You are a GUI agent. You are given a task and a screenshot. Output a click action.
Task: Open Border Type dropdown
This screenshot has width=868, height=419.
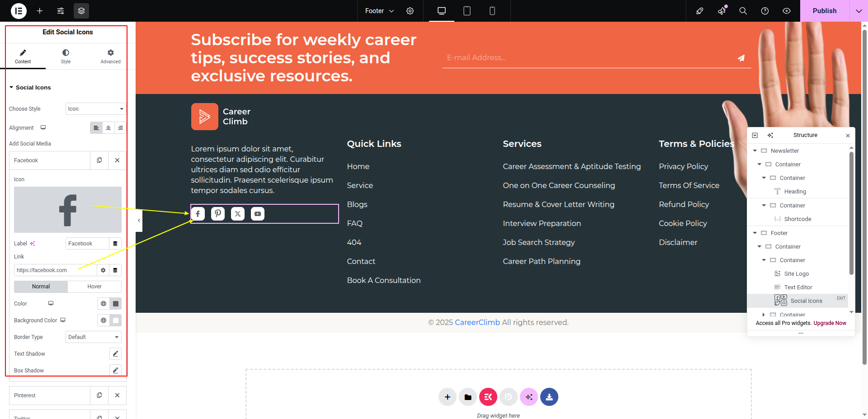coord(94,337)
